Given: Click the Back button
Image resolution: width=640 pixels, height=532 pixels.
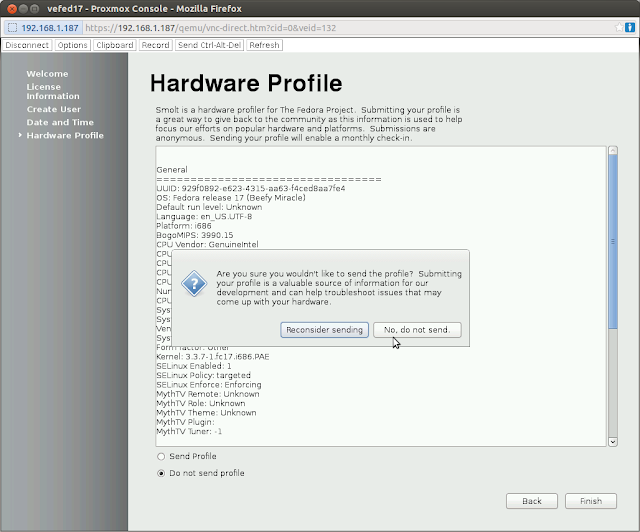Looking at the screenshot, I should pos(532,501).
